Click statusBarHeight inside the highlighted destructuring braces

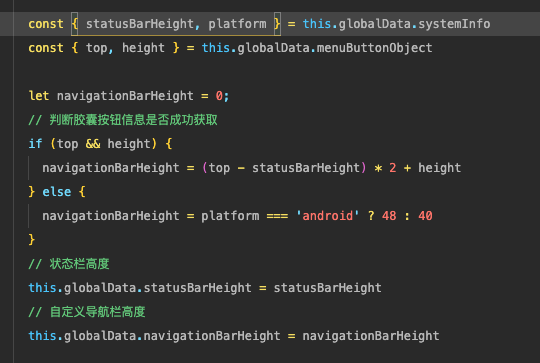pos(140,24)
